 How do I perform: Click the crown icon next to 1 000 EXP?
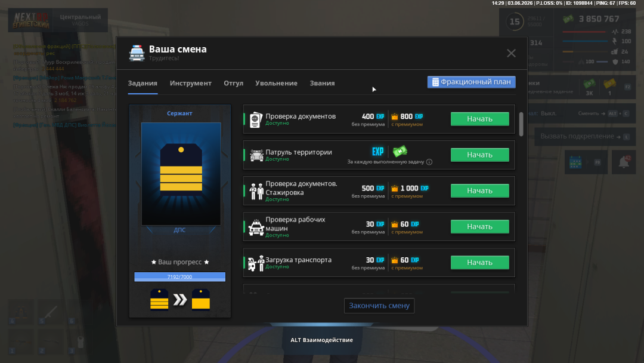pyautogui.click(x=395, y=188)
